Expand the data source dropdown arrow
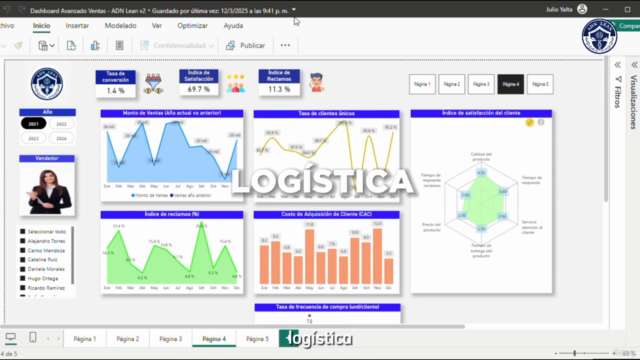The width and height of the screenshot is (640, 360). pyautogui.click(x=52, y=46)
